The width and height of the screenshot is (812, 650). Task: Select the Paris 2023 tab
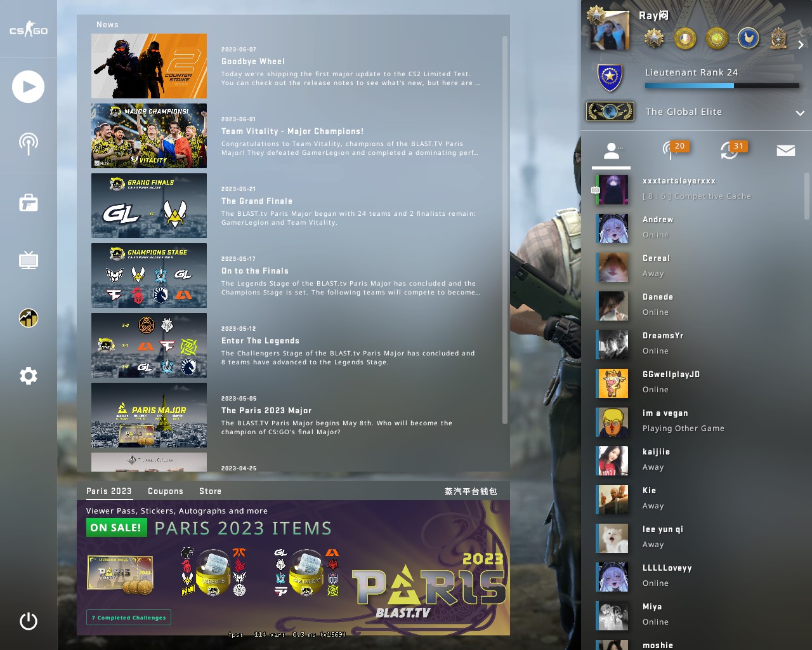coord(109,491)
